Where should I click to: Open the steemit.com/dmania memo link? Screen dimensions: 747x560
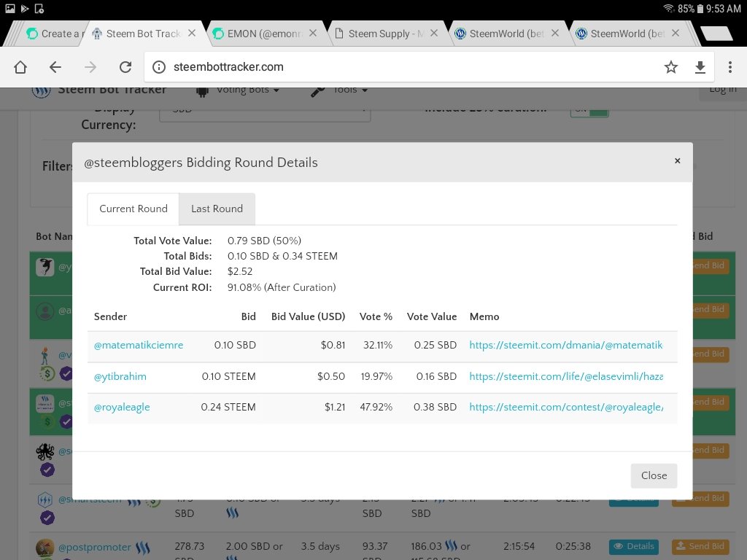[x=566, y=345]
